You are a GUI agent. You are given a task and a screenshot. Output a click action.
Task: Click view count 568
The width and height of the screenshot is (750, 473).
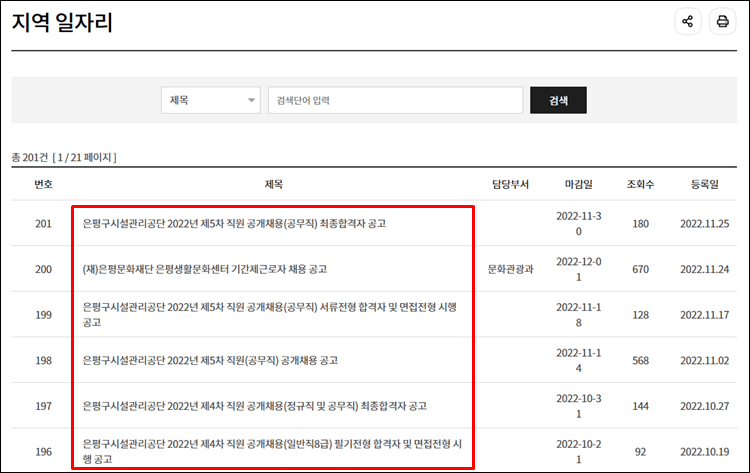640,361
